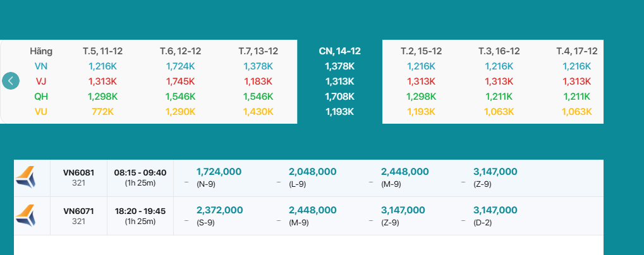Image resolution: width=644 pixels, height=255 pixels.
Task: Select the VU 1,193K fare on CN, 14-12
Action: [x=340, y=112]
